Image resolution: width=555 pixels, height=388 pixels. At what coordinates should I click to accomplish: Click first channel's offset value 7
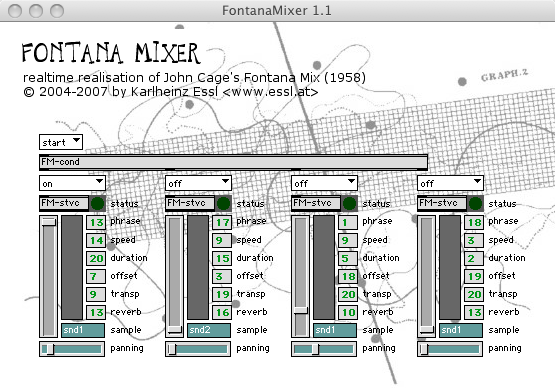point(96,276)
